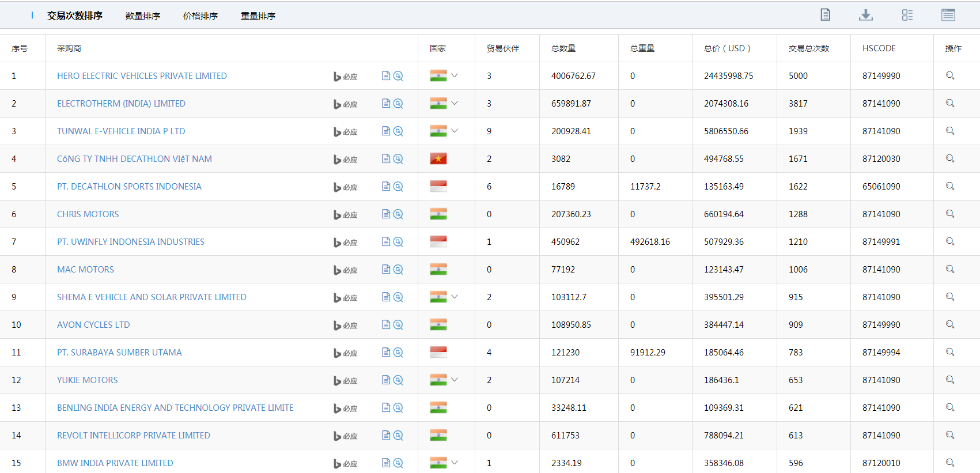This screenshot has height=473, width=980.
Task: Switch to the 价格排序 tab
Action: click(x=200, y=16)
